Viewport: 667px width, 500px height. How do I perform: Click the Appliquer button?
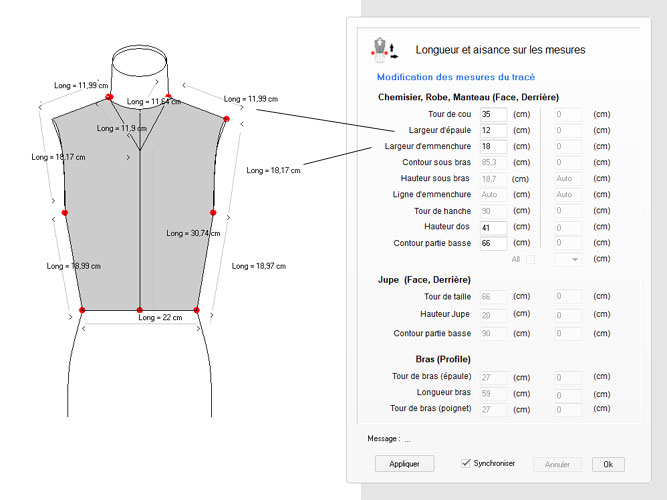coord(404,464)
